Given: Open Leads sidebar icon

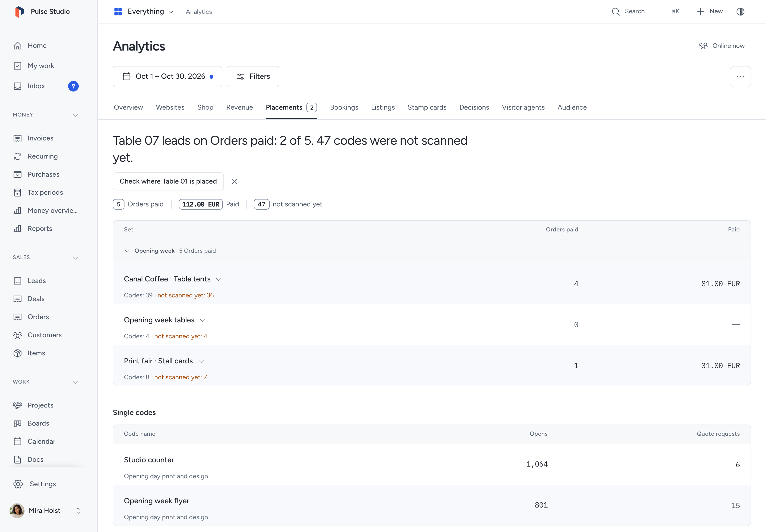Looking at the screenshot, I should [18, 281].
